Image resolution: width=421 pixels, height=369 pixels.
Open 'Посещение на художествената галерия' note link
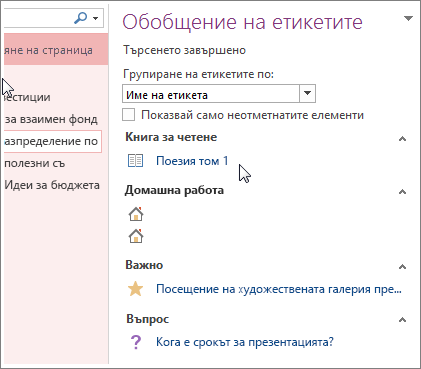(x=279, y=289)
